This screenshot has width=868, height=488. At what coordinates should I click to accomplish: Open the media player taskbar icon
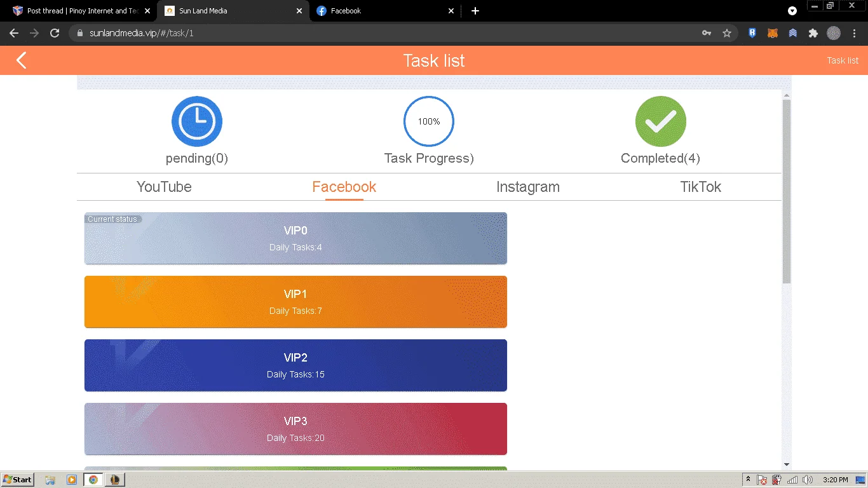[x=71, y=480]
